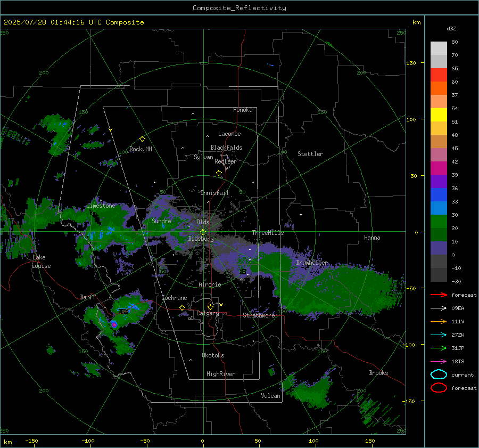The width and height of the screenshot is (479, 448).
Task: Click the Cochrane town label
Action: click(x=174, y=298)
